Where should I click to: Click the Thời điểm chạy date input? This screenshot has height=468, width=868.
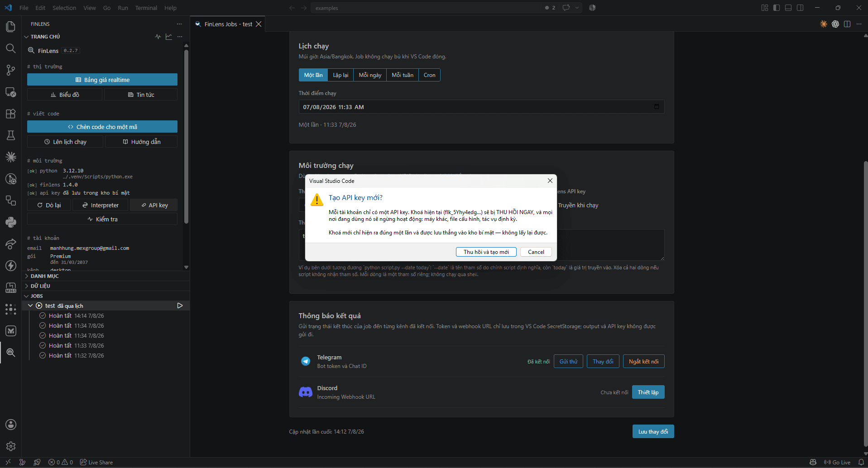481,107
